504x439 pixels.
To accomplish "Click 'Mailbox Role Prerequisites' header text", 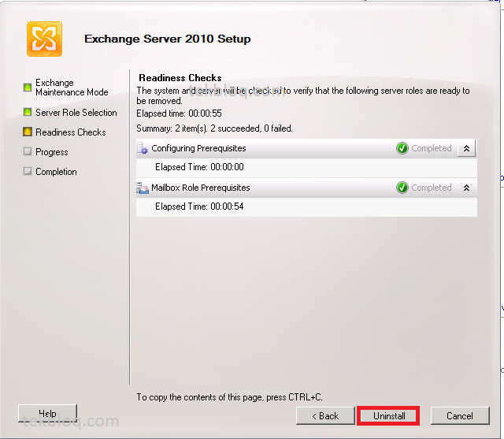I will tap(201, 188).
